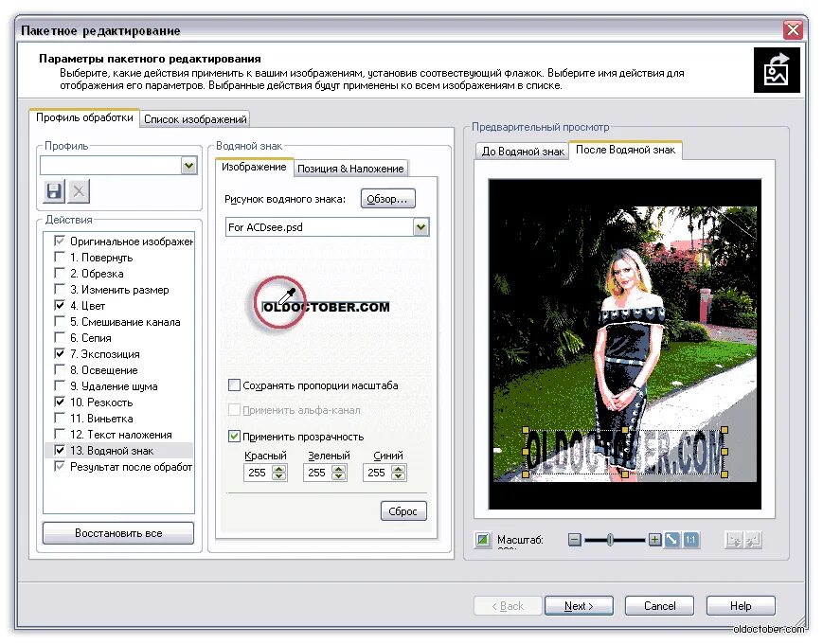Click the 1:1 actual size icon
The height and width of the screenshot is (644, 823).
(690, 540)
